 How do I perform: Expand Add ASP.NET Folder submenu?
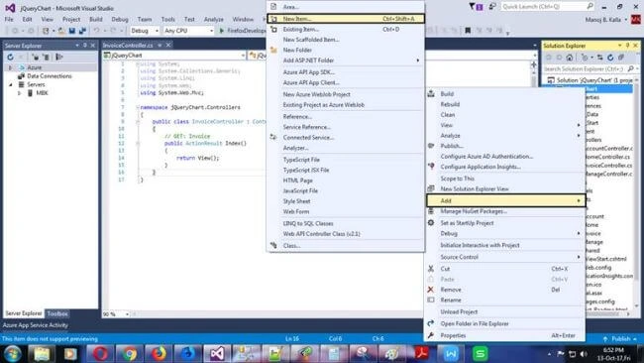pos(346,60)
